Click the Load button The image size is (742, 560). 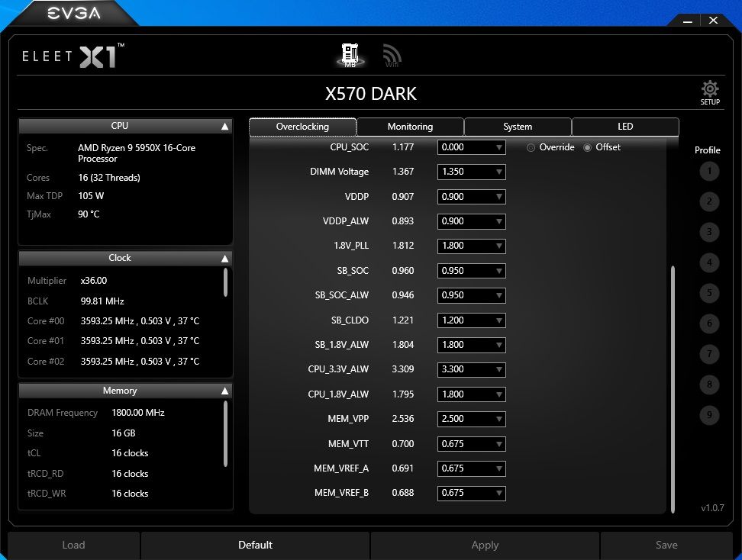click(x=73, y=546)
